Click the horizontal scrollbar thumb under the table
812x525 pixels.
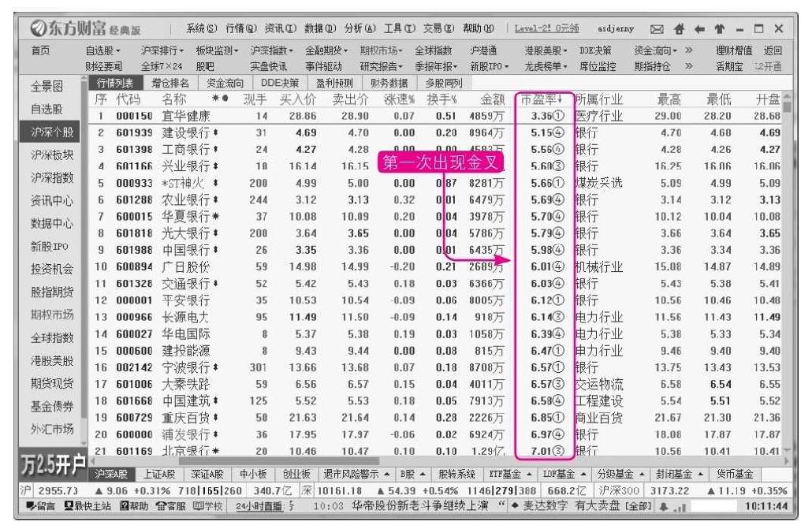278,460
